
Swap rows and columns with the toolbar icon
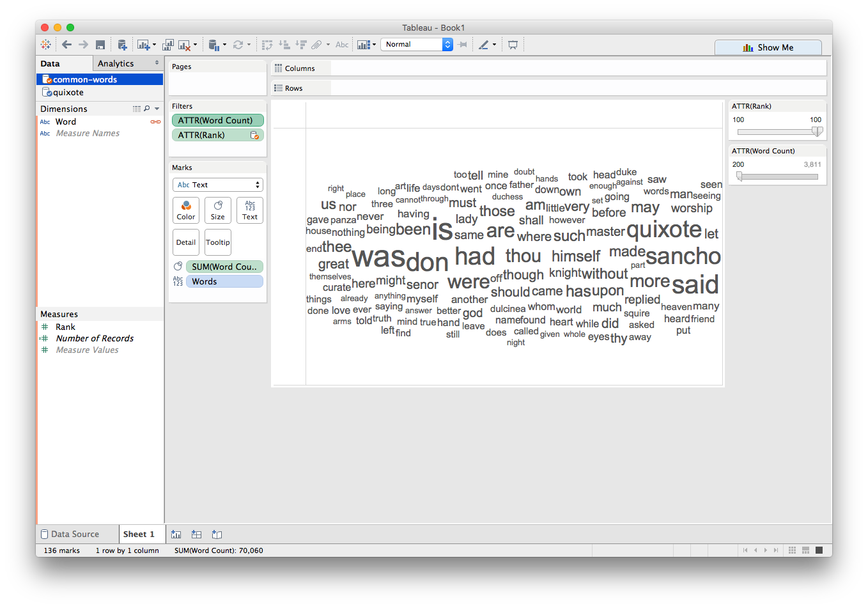tap(267, 45)
